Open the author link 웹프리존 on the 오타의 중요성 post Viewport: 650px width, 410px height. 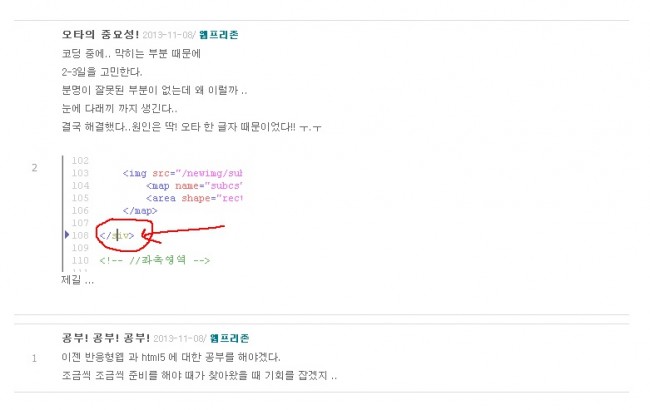tap(218, 35)
